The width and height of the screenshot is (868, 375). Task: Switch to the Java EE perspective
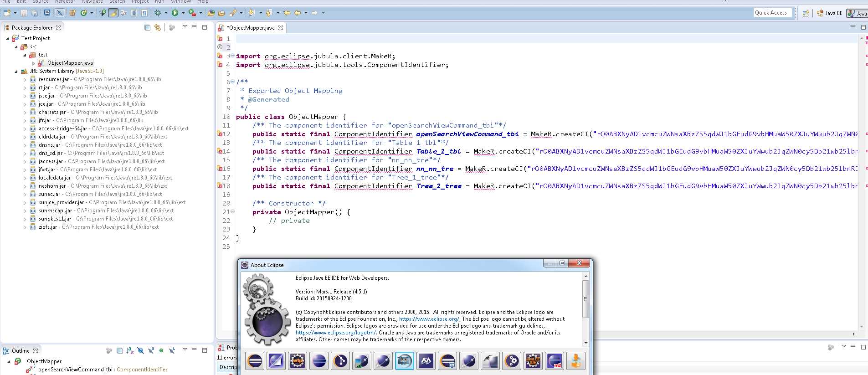coord(829,13)
